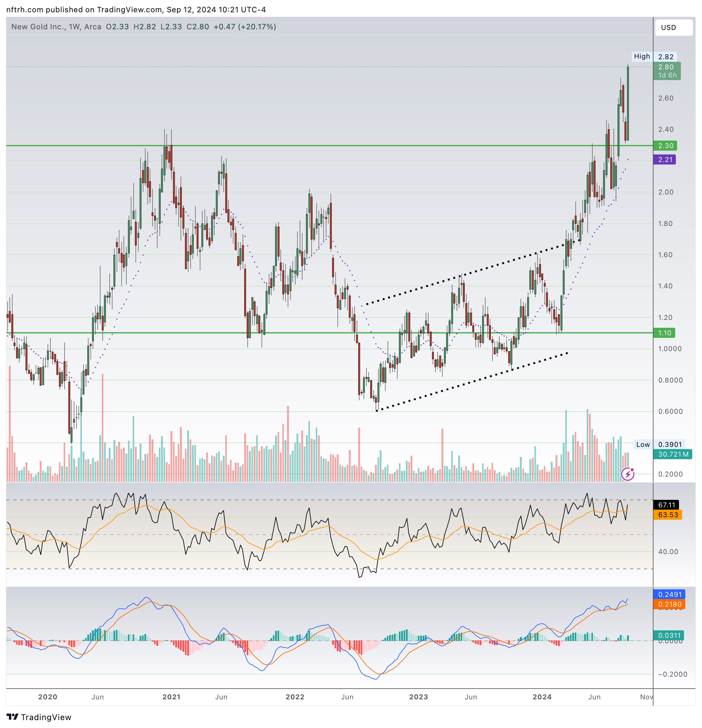Image resolution: width=702 pixels, height=728 pixels.
Task: Click the Low 0.3901 marker label
Action: tap(660, 445)
